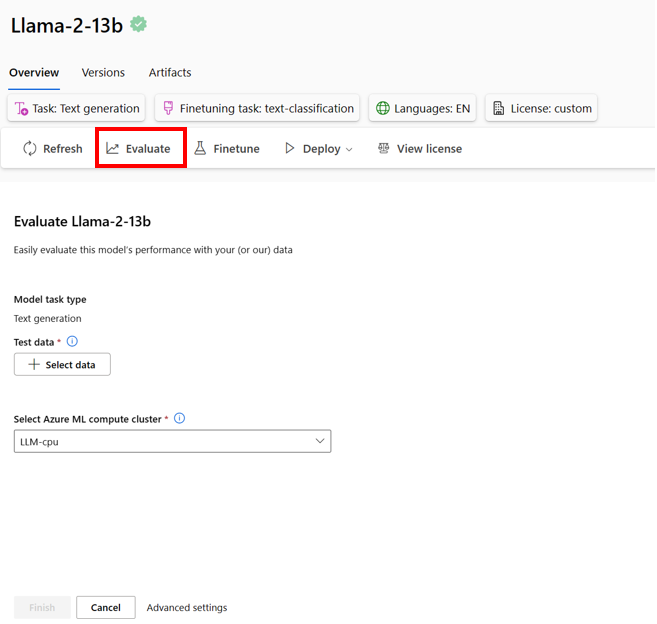Click the Finetune flask icon

click(200, 149)
